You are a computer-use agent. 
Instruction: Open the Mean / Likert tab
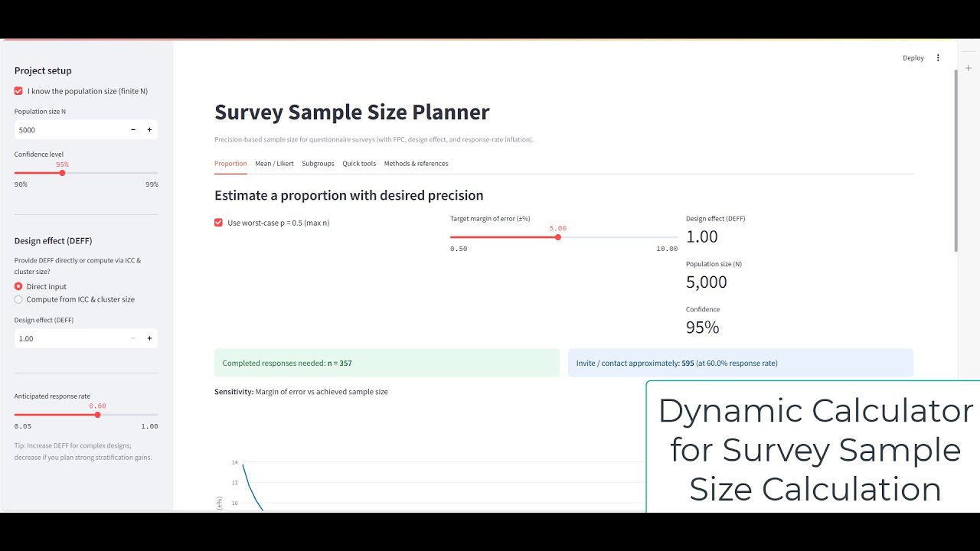point(274,164)
